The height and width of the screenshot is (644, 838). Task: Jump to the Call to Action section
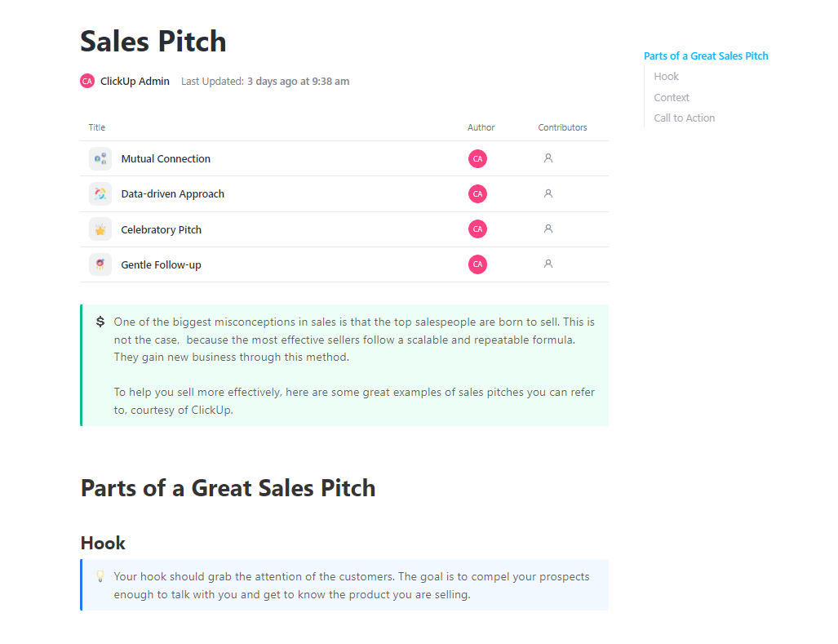coord(684,118)
